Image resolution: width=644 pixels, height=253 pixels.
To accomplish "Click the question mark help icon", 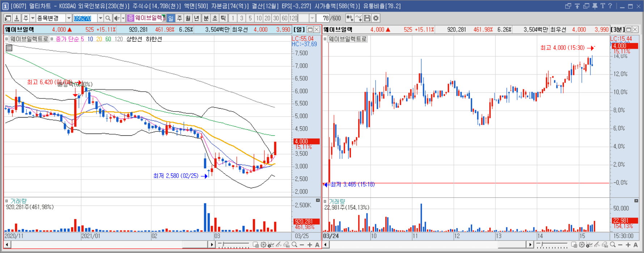I will pyautogui.click(x=610, y=6).
